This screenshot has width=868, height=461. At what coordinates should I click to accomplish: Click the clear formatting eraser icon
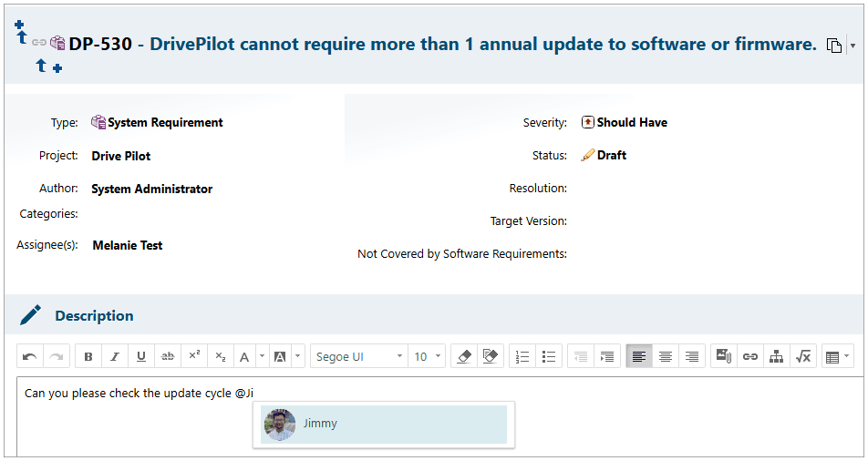[463, 356]
